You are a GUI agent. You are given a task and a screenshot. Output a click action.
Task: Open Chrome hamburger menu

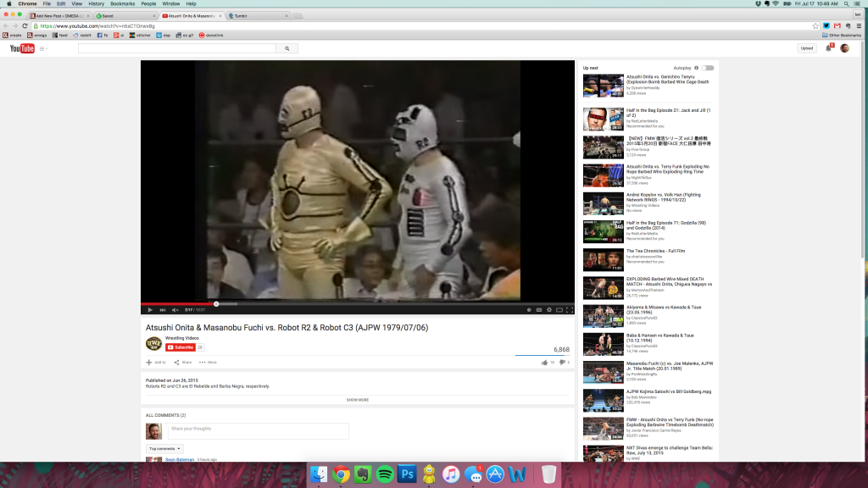(x=859, y=26)
